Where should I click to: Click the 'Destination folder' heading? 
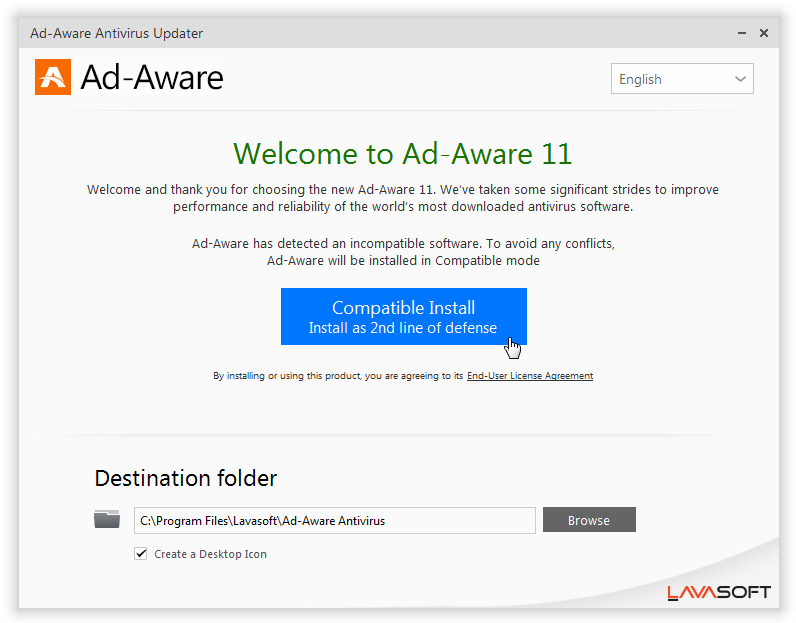pyautogui.click(x=186, y=478)
